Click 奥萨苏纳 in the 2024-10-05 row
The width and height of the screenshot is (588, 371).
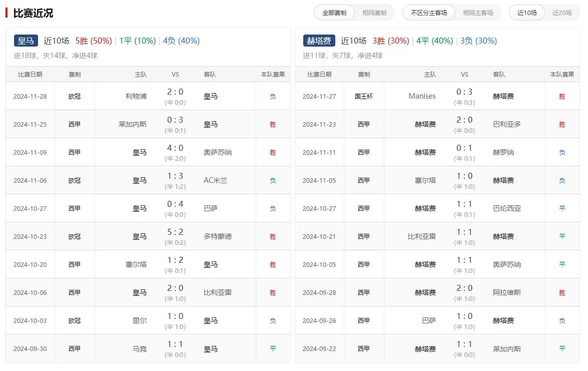point(506,264)
